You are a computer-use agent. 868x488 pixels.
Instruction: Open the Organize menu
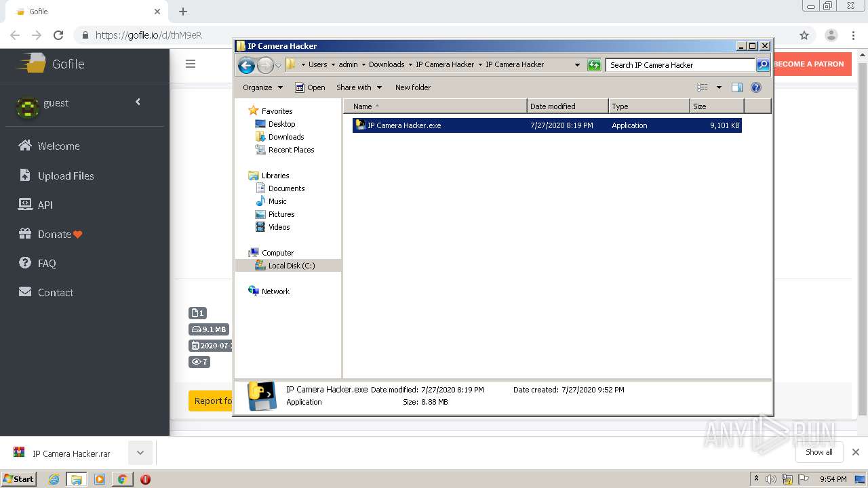[x=262, y=87]
